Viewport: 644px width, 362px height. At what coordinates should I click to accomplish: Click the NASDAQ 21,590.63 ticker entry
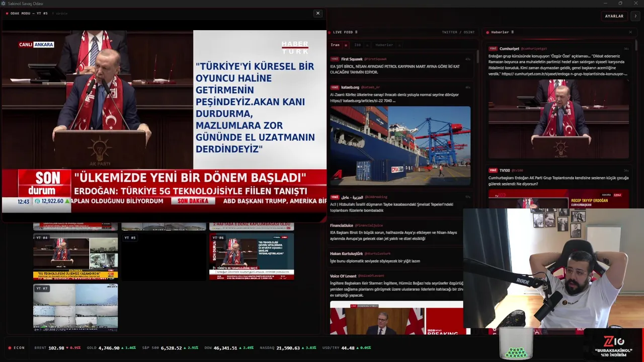coord(288,348)
